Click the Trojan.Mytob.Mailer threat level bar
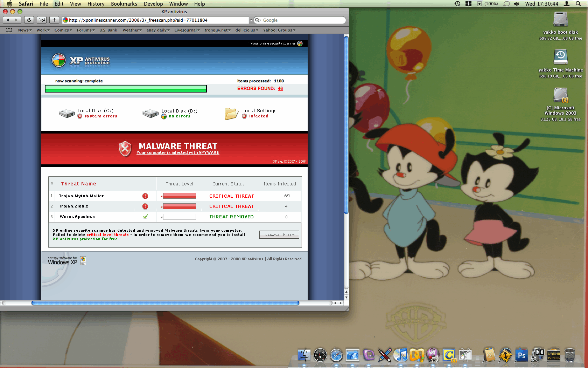Image resolution: width=588 pixels, height=368 pixels. click(x=180, y=196)
